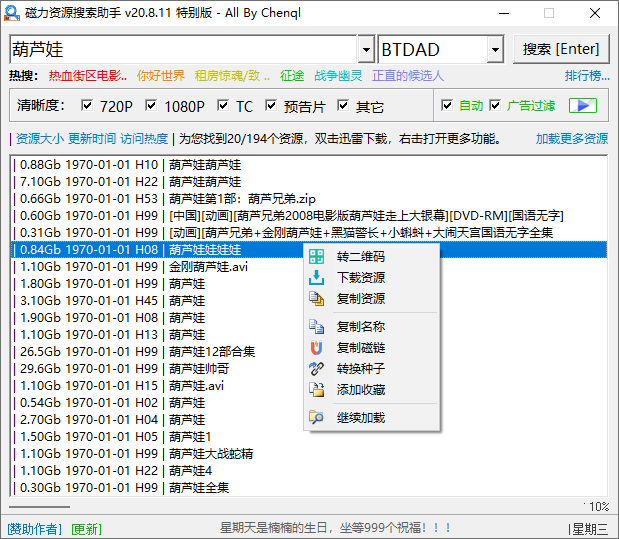
Task: Click the 搜索 [Enter] search button
Action: (561, 49)
